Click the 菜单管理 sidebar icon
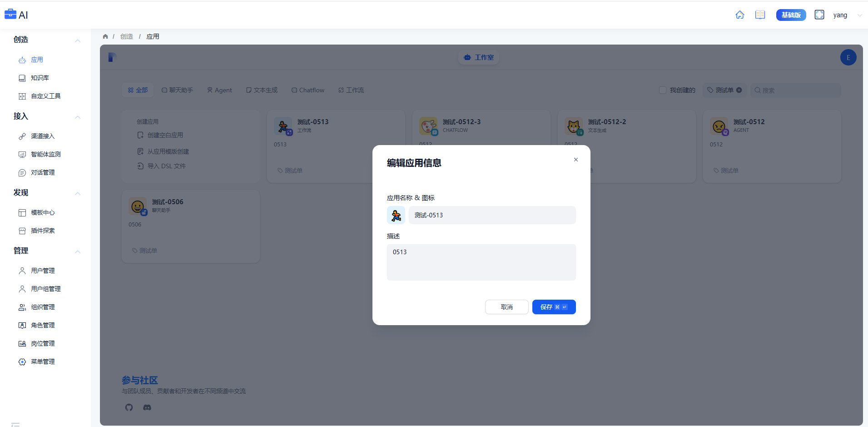The width and height of the screenshot is (868, 427). [22, 362]
